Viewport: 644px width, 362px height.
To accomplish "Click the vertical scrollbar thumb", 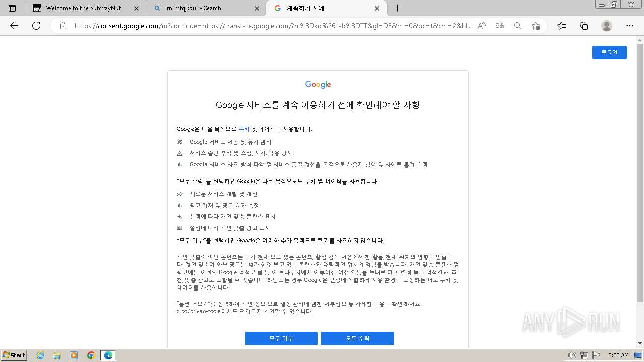I will pos(640,172).
